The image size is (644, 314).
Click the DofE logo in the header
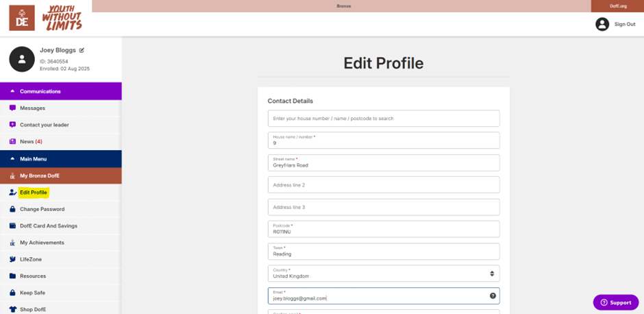22,17
